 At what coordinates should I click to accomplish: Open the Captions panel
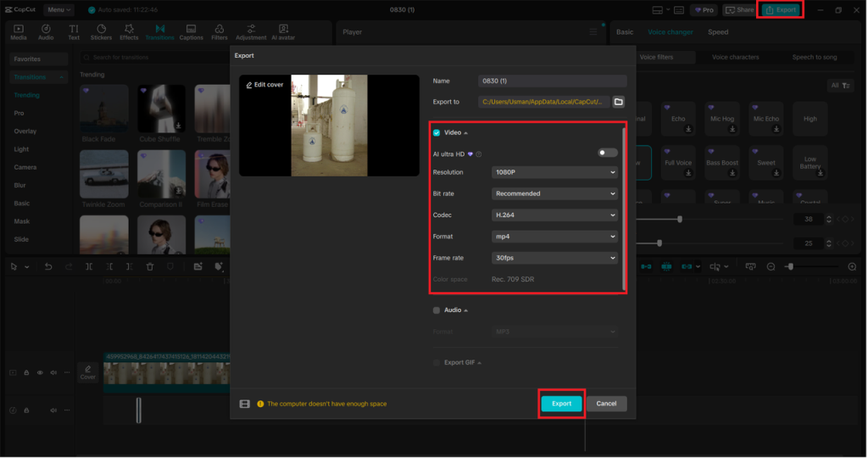click(x=191, y=32)
